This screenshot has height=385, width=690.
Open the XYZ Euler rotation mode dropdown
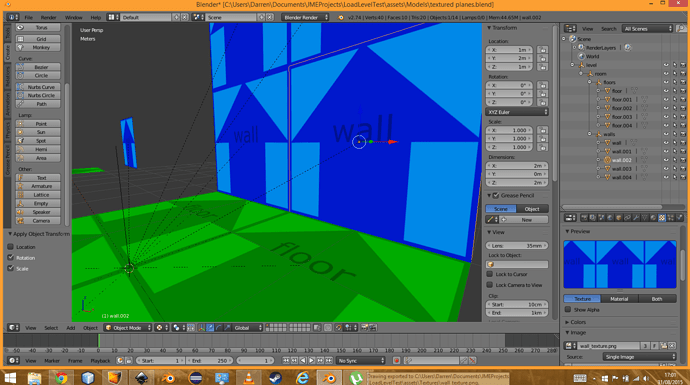[x=517, y=112]
